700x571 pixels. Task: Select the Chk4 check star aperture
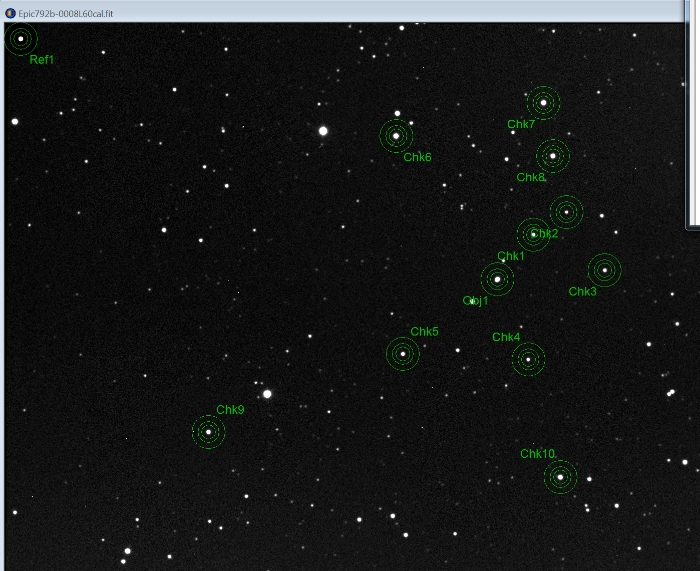528,359
